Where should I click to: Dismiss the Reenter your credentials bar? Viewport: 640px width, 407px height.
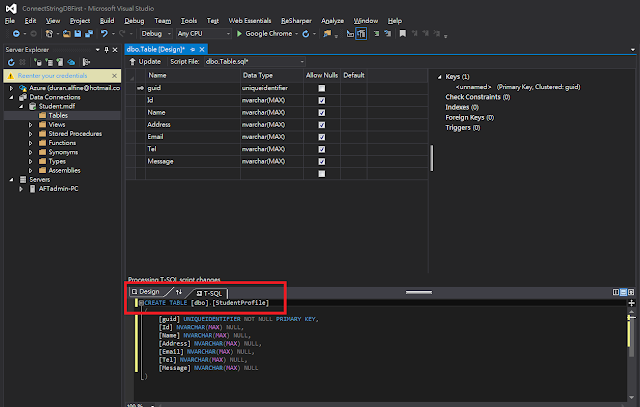pyautogui.click(x=114, y=74)
